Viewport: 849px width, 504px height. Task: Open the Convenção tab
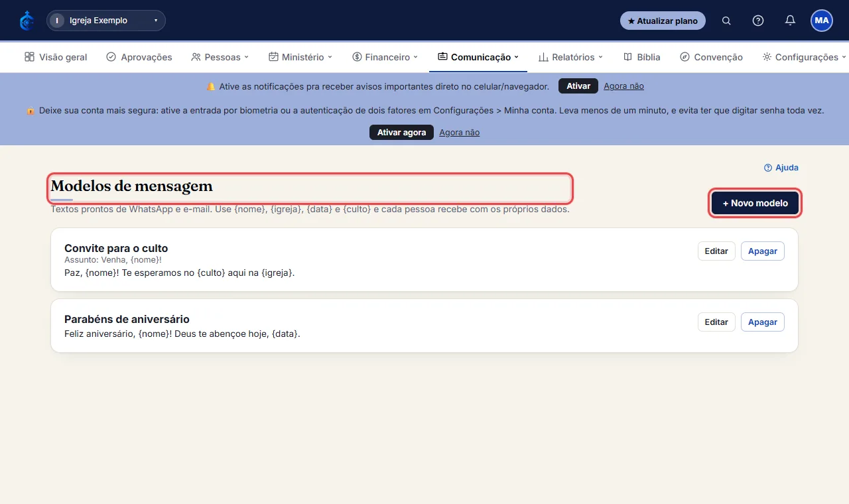(712, 57)
